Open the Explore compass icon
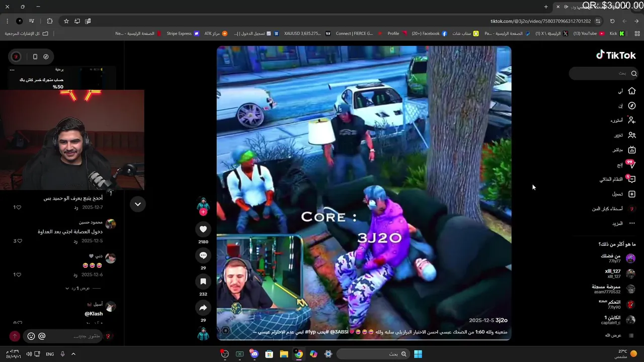644x362 pixels. (632, 106)
